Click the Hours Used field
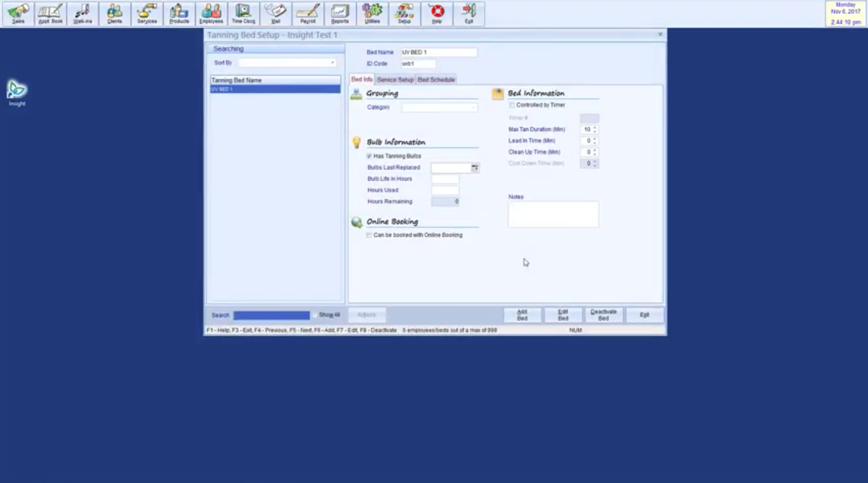868x483 pixels. [445, 191]
